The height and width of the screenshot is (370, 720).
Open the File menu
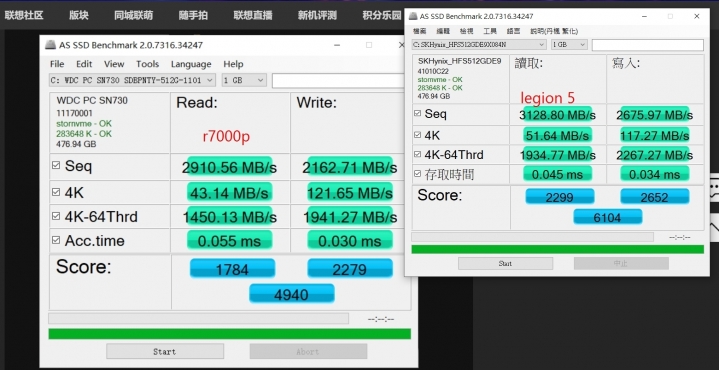coord(57,64)
